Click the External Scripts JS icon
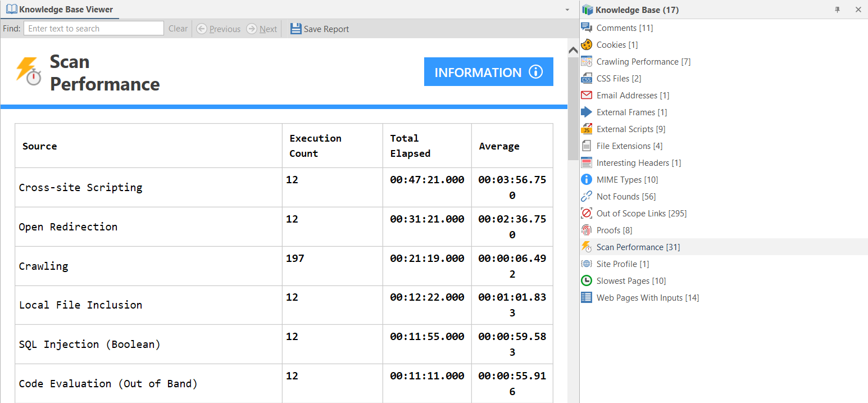Image resolution: width=868 pixels, height=403 pixels. 586,128
